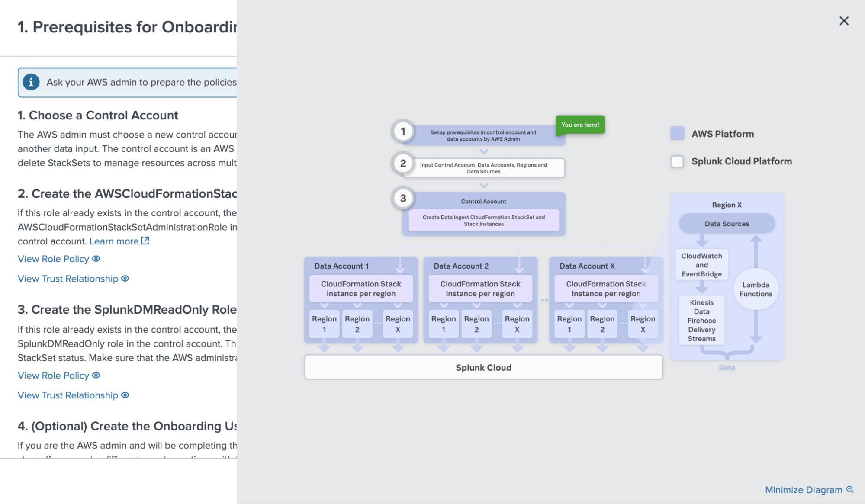Viewport: 865px width, 504px height.
Task: Click the Data Sources pill in Region X
Action: pos(727,224)
